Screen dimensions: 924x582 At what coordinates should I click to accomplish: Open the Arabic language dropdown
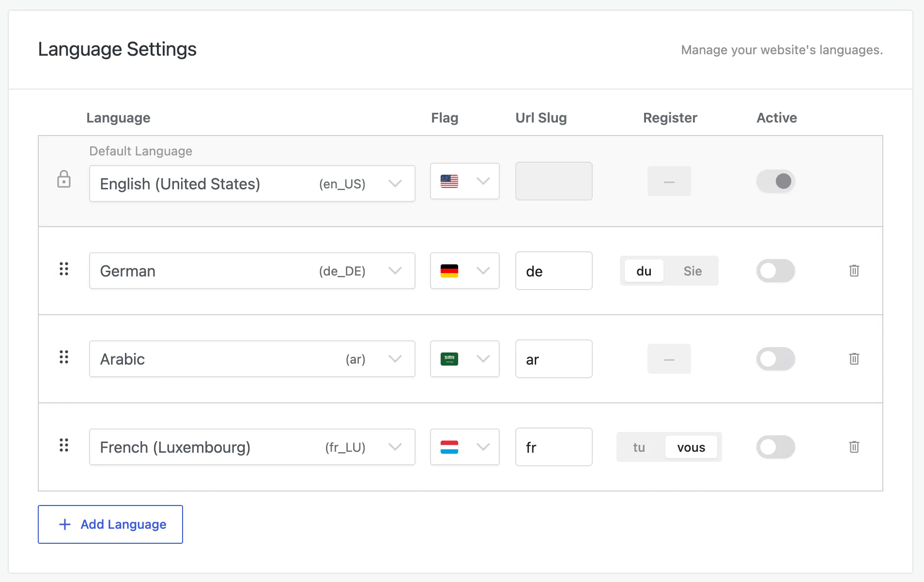click(x=252, y=359)
